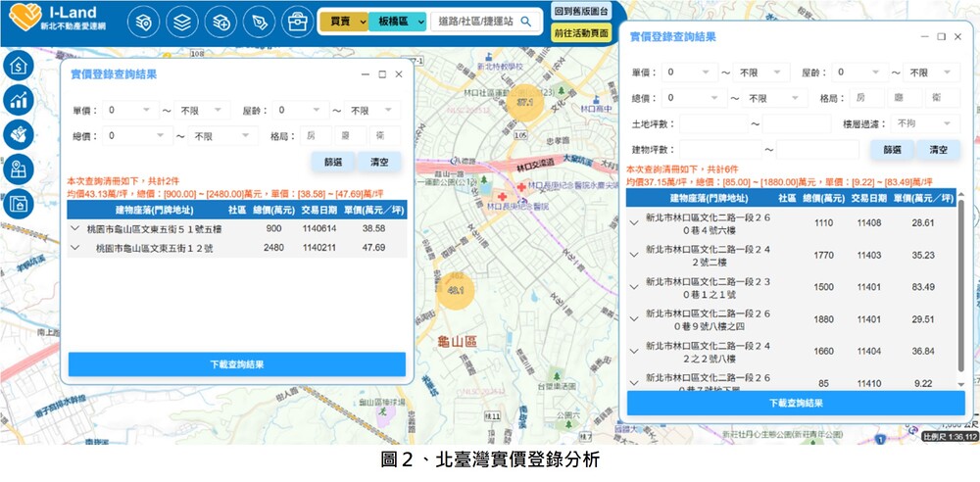980x482 pixels.
Task: Click the house-with-dollar sidebar icon
Action: pos(19,66)
